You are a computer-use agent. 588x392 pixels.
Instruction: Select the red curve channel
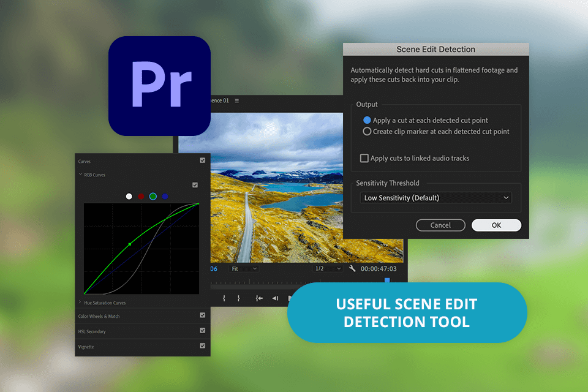click(x=141, y=196)
